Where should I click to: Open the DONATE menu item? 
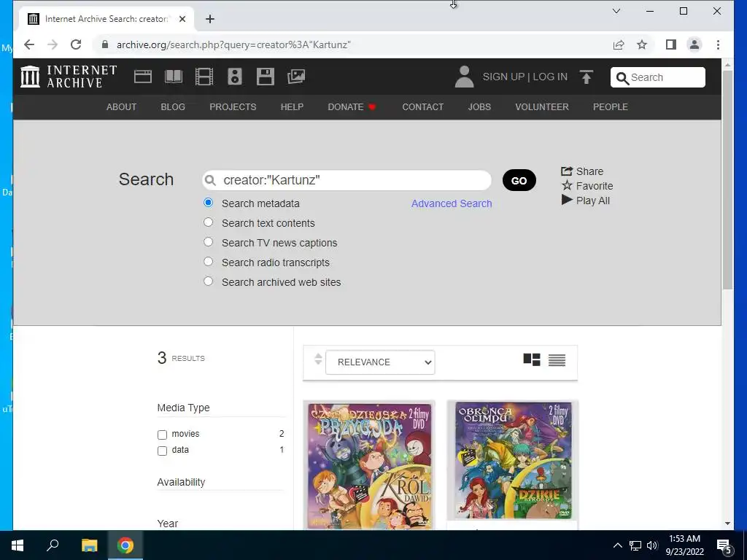click(x=352, y=107)
